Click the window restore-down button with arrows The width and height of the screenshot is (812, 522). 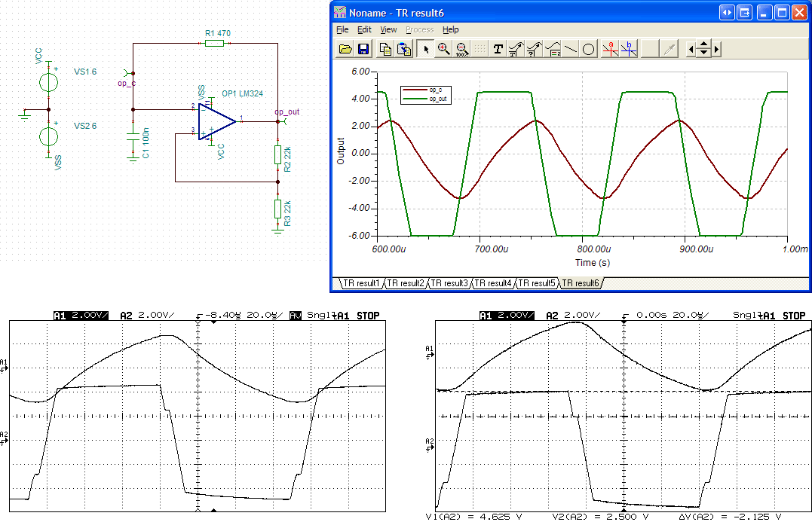click(727, 12)
